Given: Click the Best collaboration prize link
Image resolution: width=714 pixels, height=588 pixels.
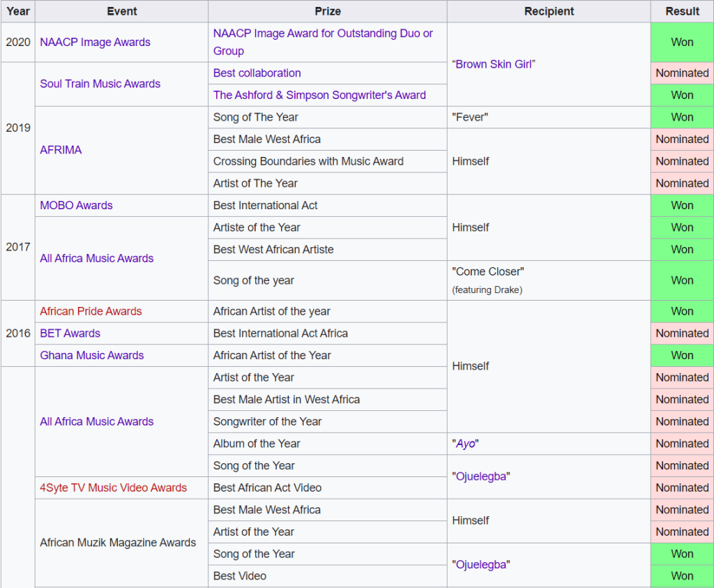Looking at the screenshot, I should click(257, 73).
